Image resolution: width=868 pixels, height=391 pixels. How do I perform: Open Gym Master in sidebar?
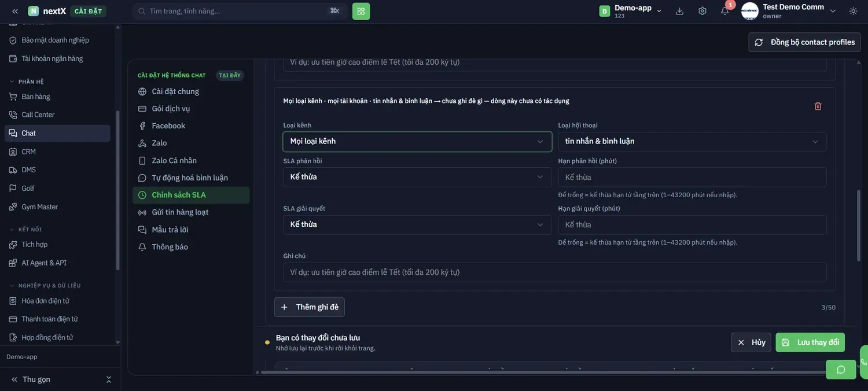(x=57, y=206)
